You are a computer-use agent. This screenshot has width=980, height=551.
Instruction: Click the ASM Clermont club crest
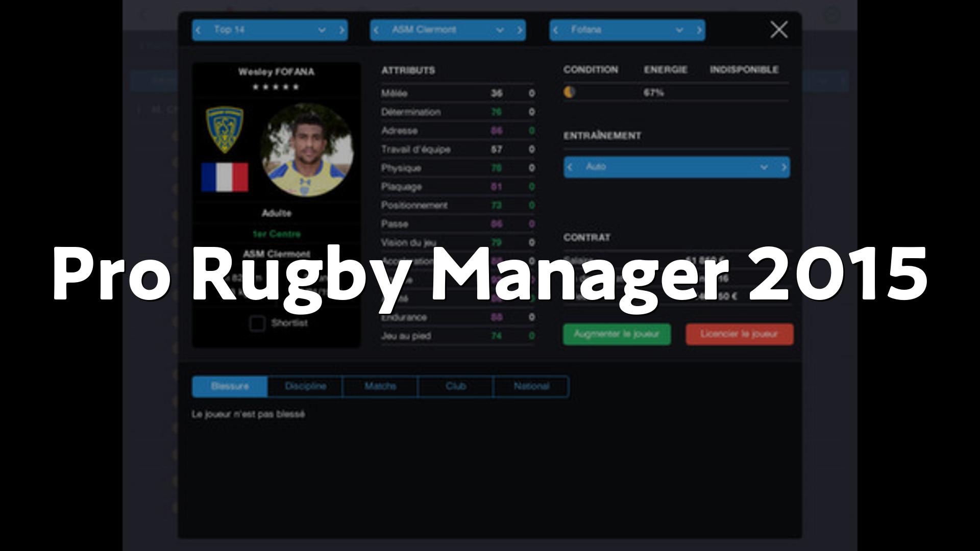pyautogui.click(x=225, y=130)
